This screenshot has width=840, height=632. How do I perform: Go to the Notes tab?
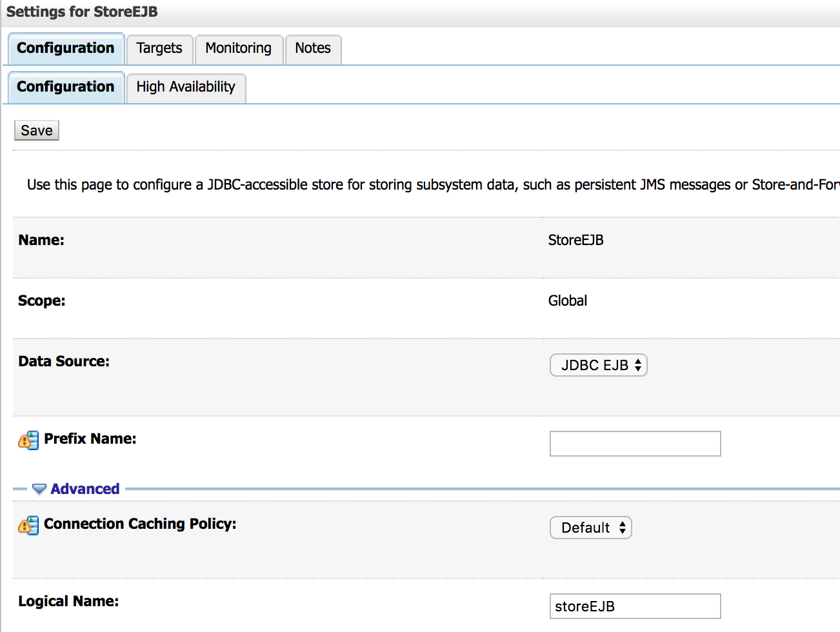313,49
